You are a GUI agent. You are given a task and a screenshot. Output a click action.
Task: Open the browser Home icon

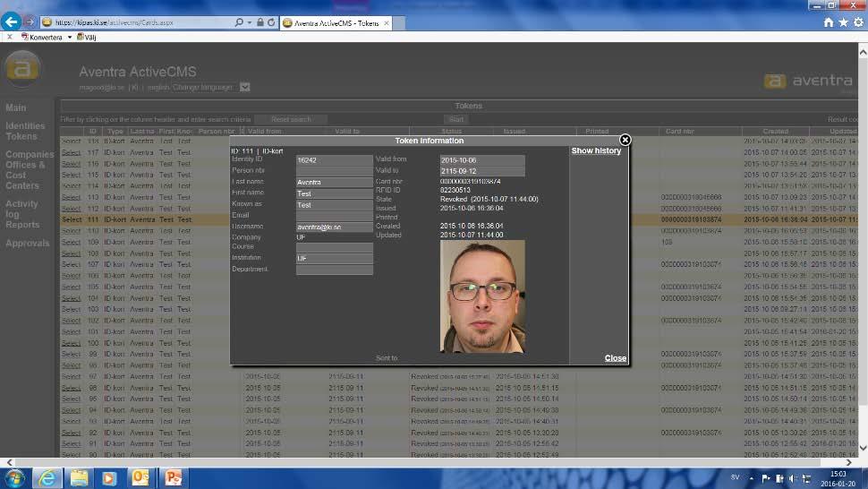click(829, 22)
